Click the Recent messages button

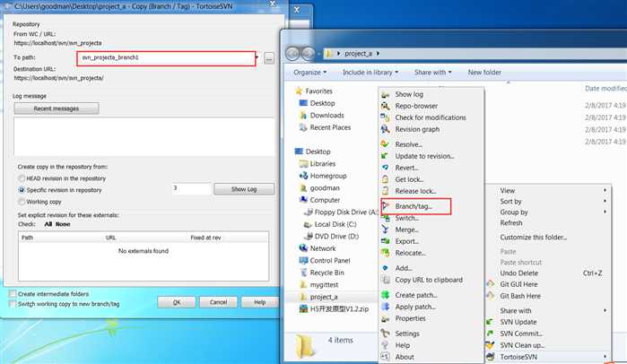pos(57,108)
